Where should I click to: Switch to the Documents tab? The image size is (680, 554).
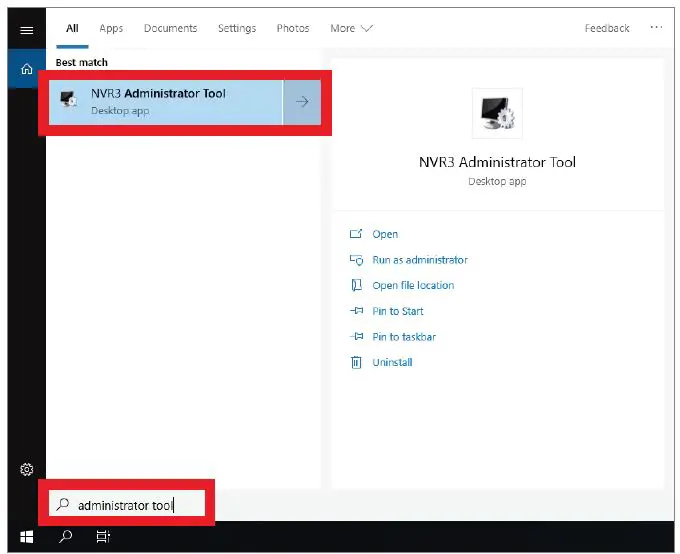(170, 28)
